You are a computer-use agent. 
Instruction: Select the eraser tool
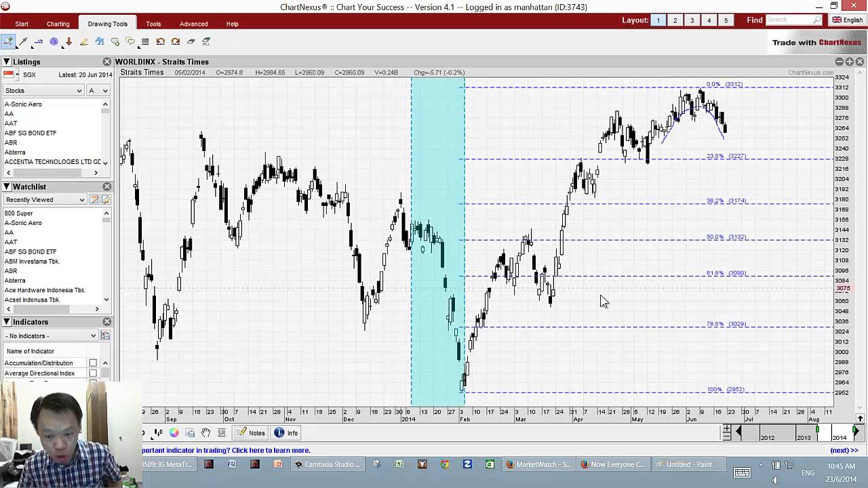(x=191, y=42)
